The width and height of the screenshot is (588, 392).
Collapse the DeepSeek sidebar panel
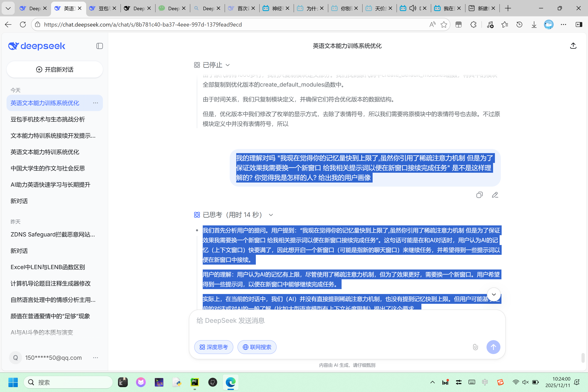coord(99,46)
